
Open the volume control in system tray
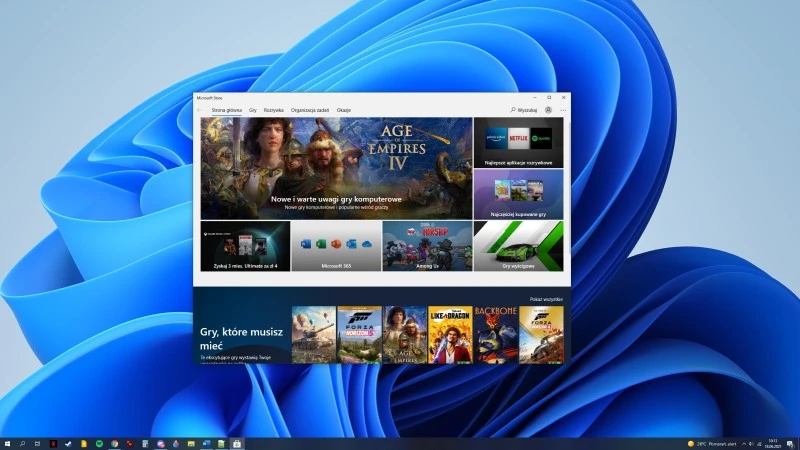point(751,444)
